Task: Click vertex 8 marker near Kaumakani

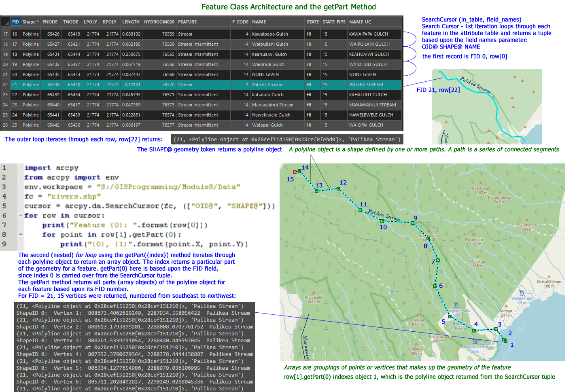Action: [428, 239]
